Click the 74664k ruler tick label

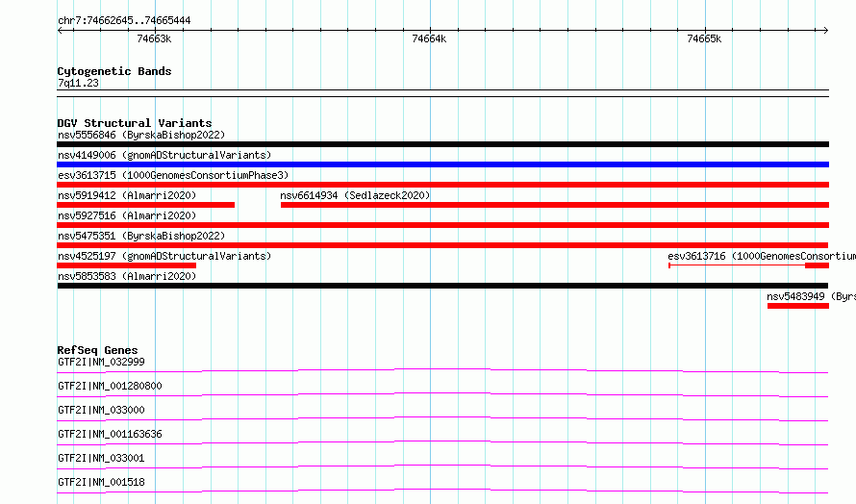[429, 38]
